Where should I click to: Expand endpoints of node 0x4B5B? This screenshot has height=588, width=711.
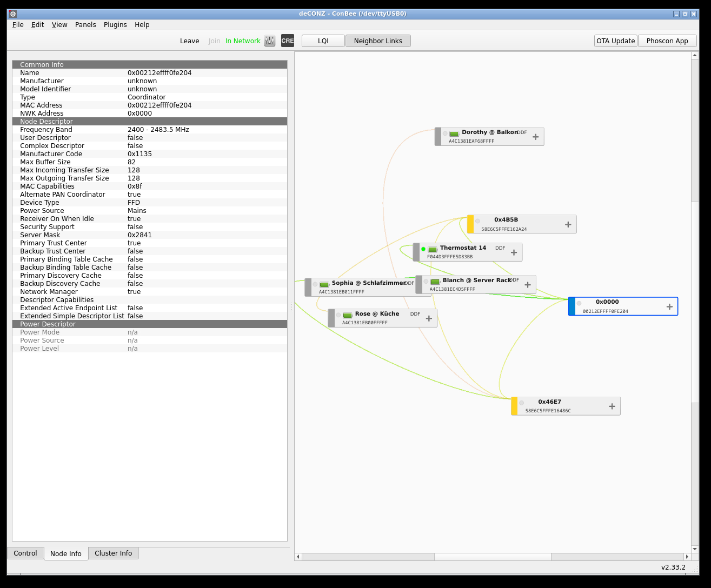pos(568,224)
